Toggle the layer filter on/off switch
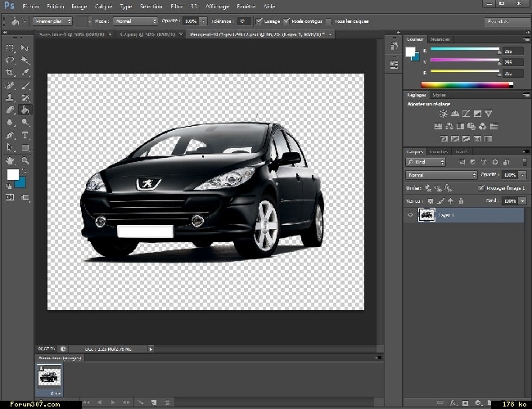 pos(525,162)
